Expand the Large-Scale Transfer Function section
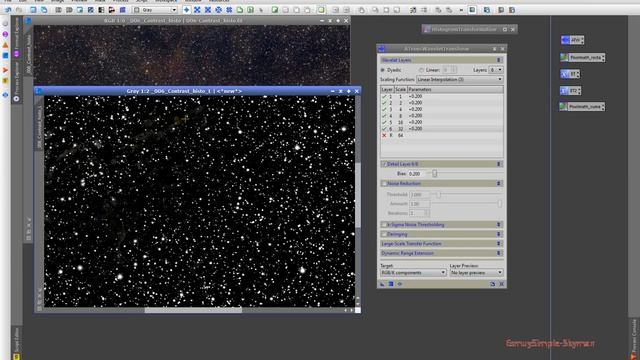Screen dimensions: 640x360 tap(498, 244)
